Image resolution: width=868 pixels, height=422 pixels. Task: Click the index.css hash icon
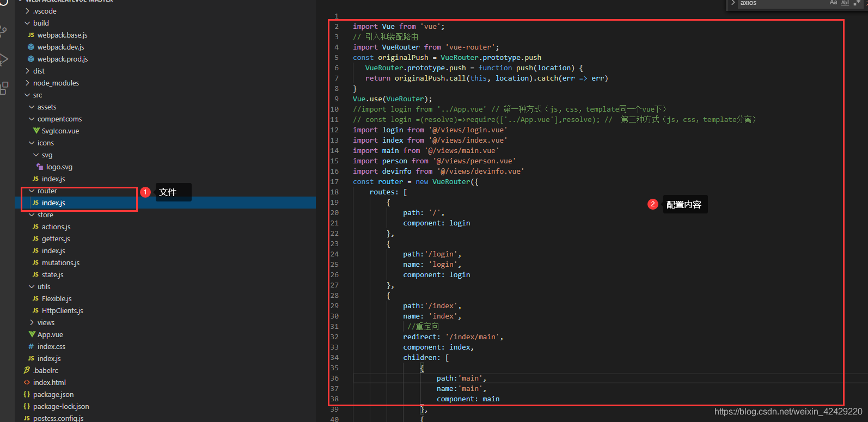31,346
